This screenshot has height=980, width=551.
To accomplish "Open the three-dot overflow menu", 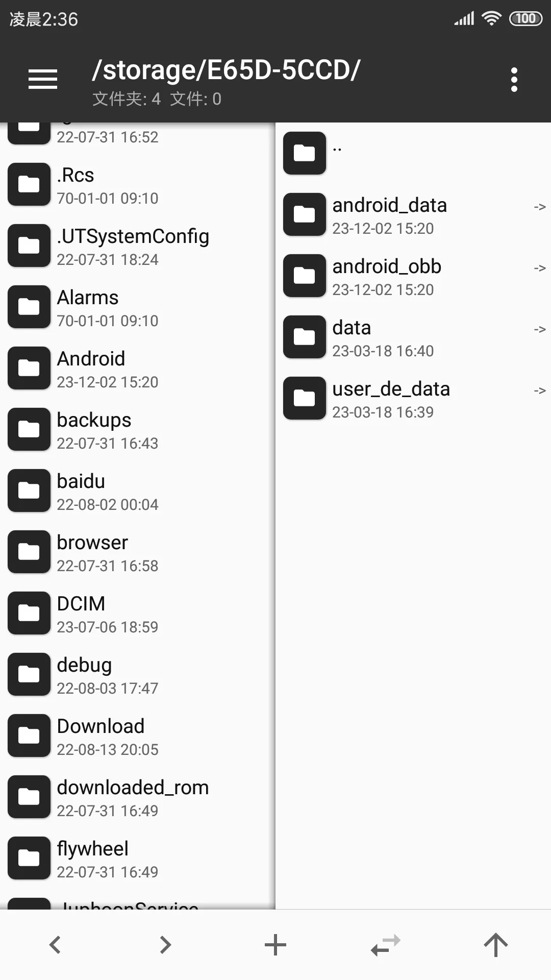I will (x=514, y=80).
